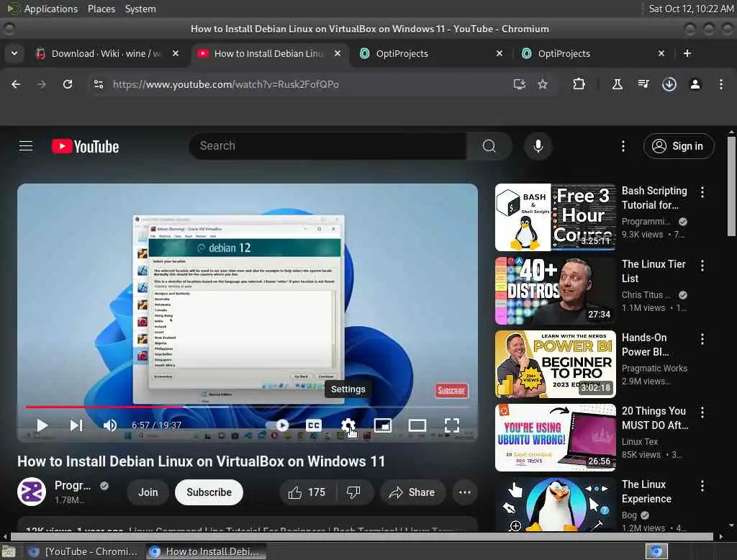Open media controls icon in toolbar

click(643, 84)
